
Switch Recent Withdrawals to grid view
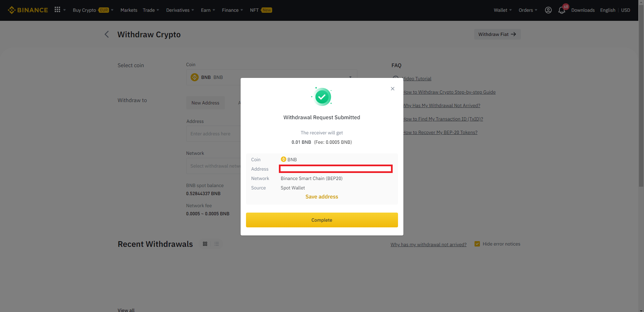205,244
